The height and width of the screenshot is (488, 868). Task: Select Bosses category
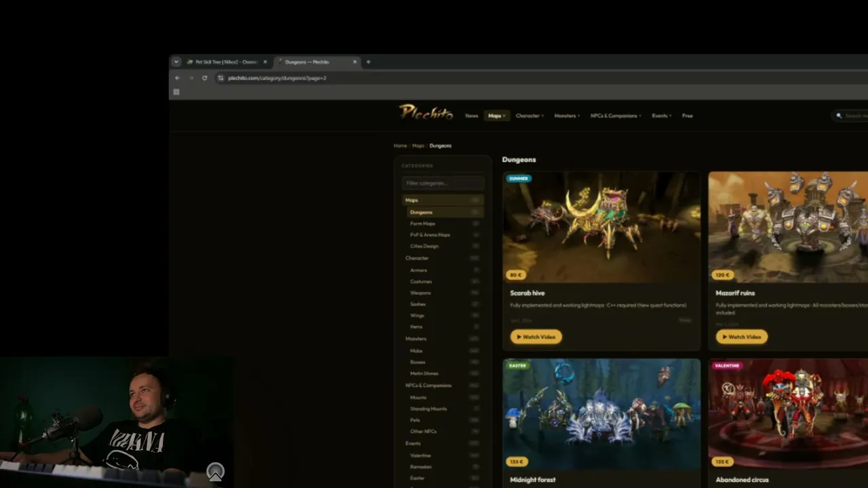pyautogui.click(x=445, y=362)
